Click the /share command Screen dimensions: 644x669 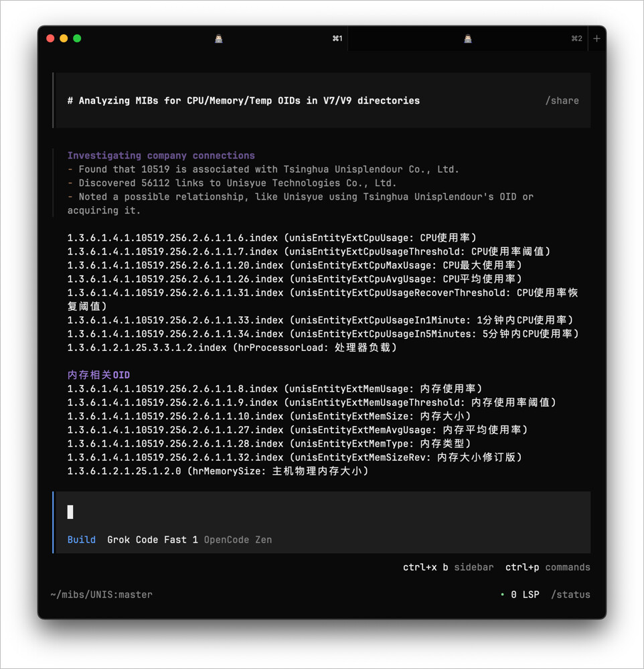pyautogui.click(x=562, y=100)
